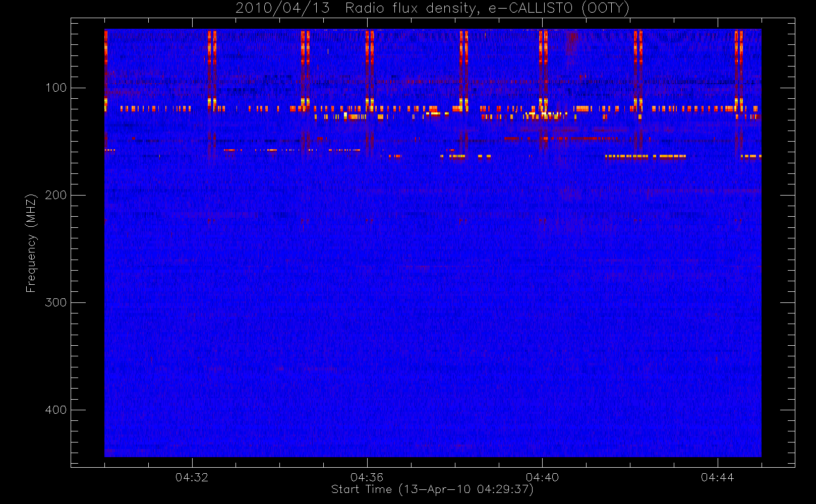
Task: Click the 200 frequency tick label
Action: point(56,195)
